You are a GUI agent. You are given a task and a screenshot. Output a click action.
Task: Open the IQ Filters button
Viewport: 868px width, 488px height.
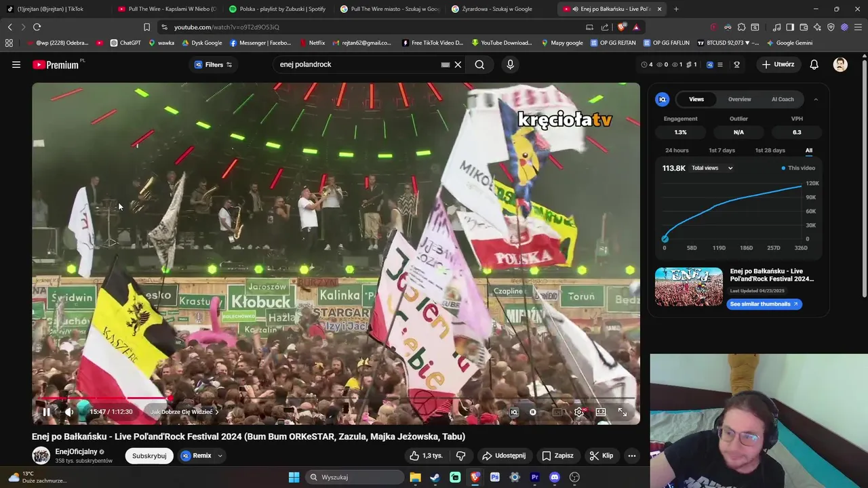pos(213,64)
